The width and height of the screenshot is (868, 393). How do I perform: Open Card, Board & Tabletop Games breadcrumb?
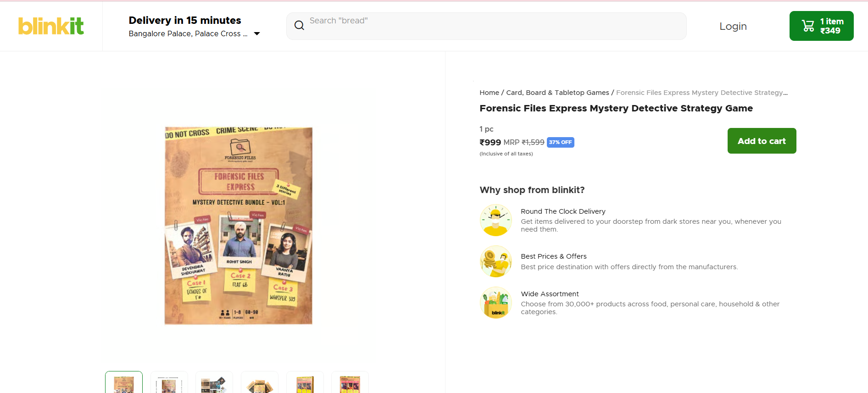[x=557, y=93]
